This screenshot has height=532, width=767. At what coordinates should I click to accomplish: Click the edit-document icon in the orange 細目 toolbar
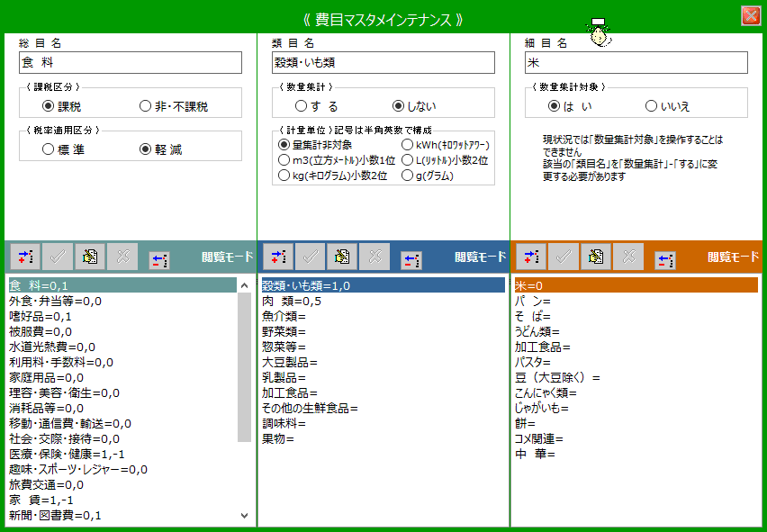(x=595, y=257)
